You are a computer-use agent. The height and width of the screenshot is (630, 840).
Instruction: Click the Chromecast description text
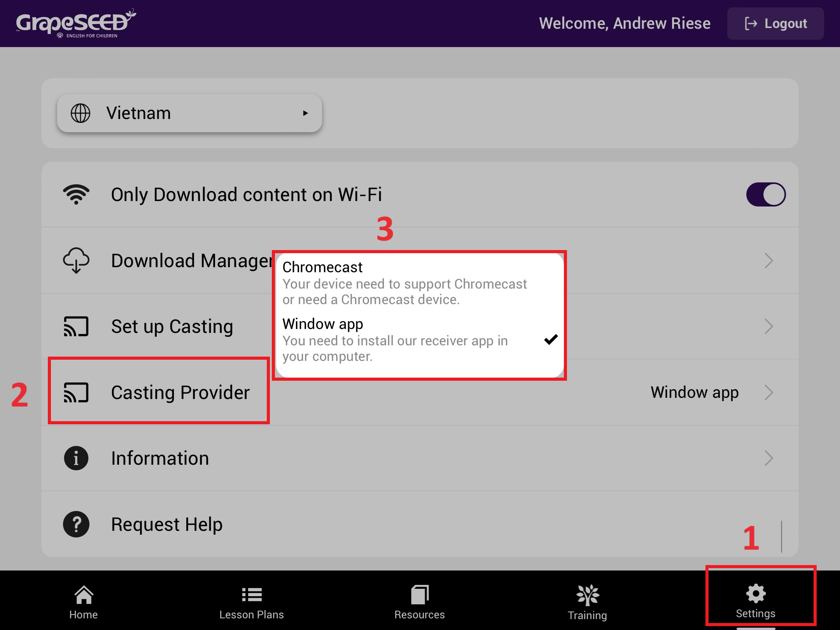tap(404, 292)
